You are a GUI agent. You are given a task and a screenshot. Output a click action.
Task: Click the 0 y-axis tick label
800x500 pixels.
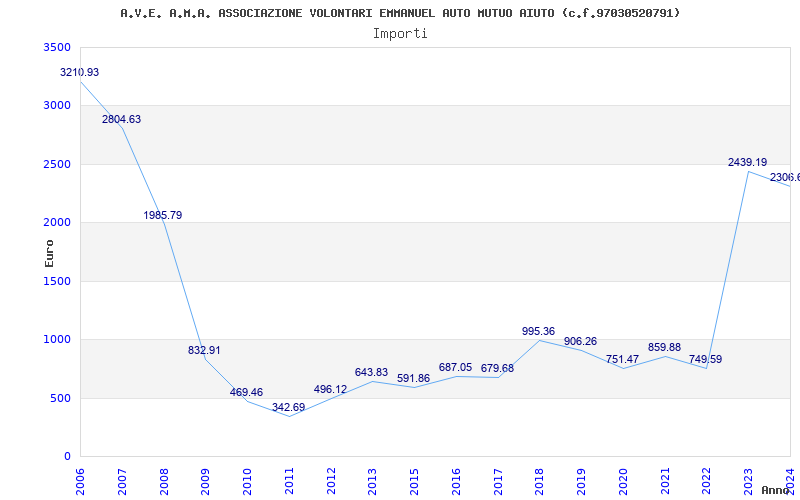67,457
